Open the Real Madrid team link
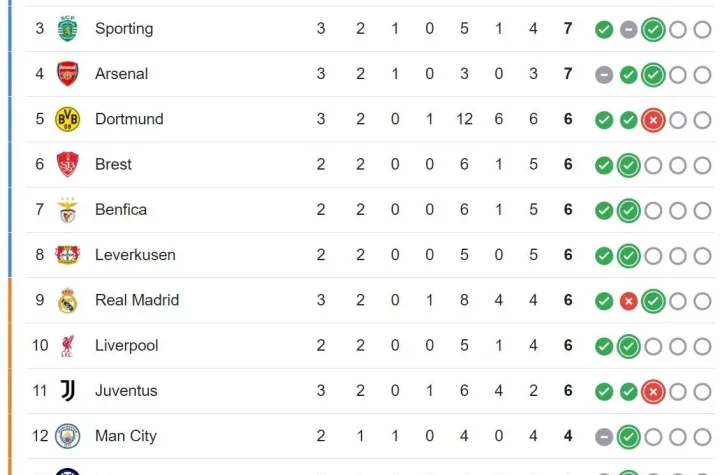 click(x=137, y=300)
